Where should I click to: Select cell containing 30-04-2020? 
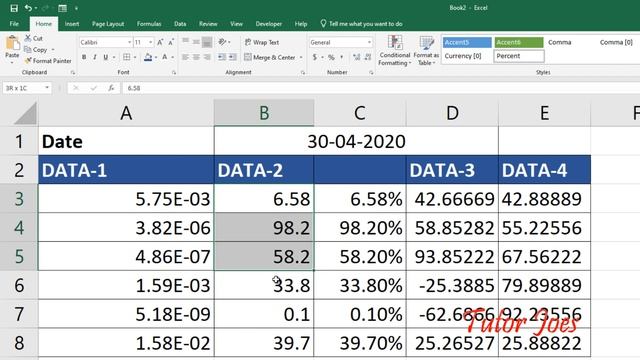pyautogui.click(x=356, y=141)
